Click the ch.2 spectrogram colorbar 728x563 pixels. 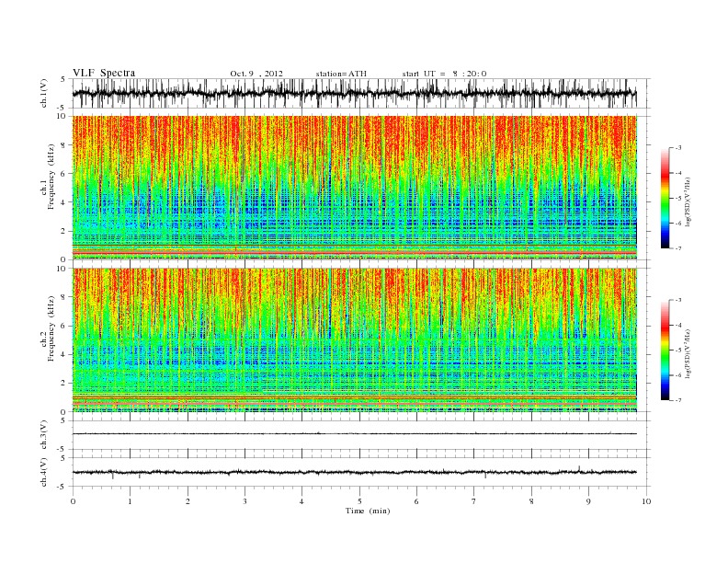[x=665, y=350]
